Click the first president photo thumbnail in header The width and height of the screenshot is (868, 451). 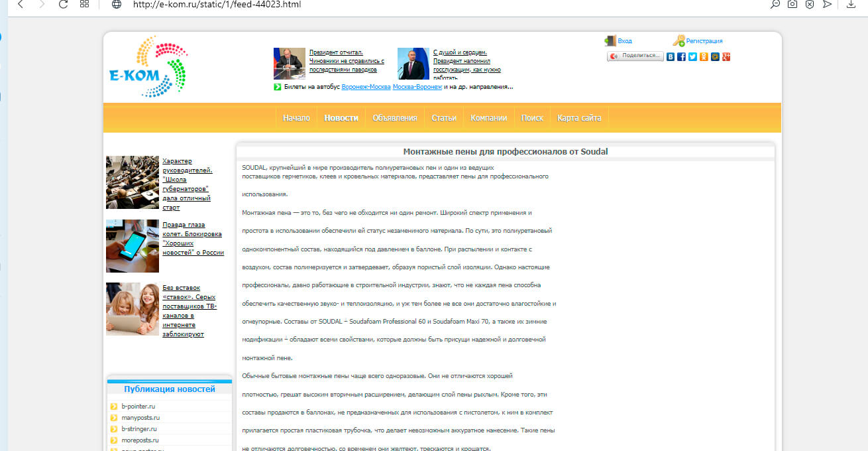pyautogui.click(x=290, y=64)
